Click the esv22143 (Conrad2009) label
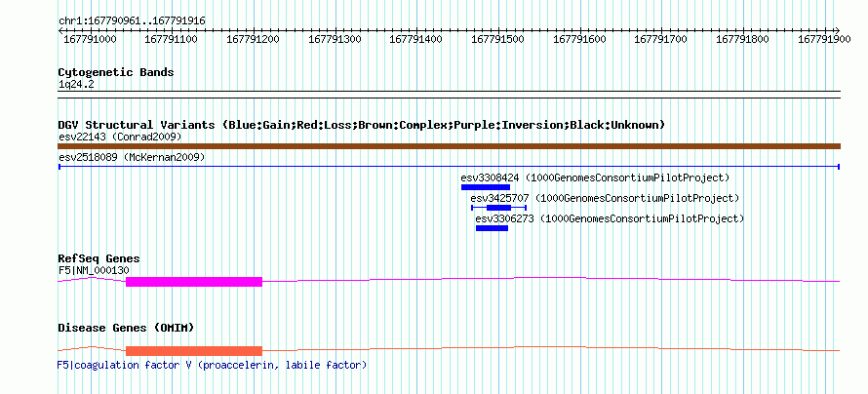The height and width of the screenshot is (394, 868). [120, 137]
